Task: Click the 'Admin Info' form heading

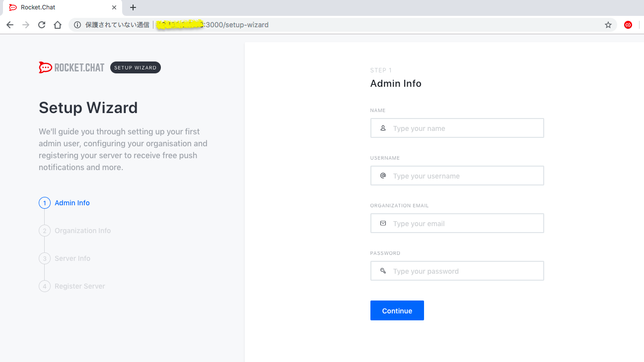Action: tap(396, 83)
